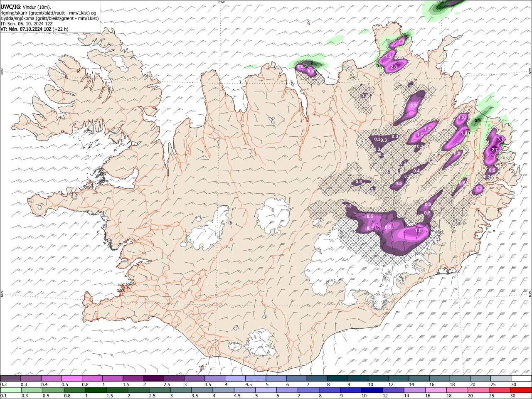532x399 pixels.
Task: Click the 'IT: Sun. 06. 10. 2024 12Z' line
Action: [27, 24]
